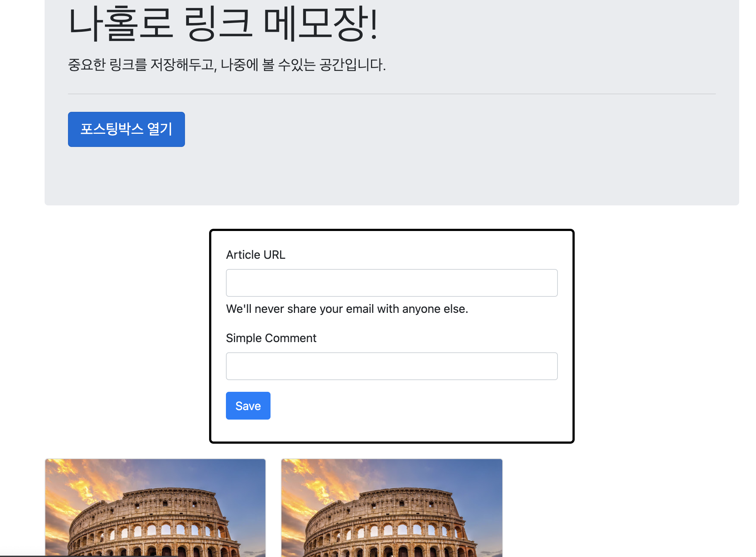Click the Simple Comment label

point(271,338)
